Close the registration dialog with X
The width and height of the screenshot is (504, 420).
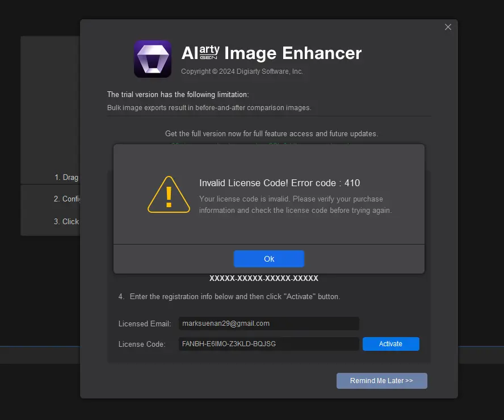point(448,27)
